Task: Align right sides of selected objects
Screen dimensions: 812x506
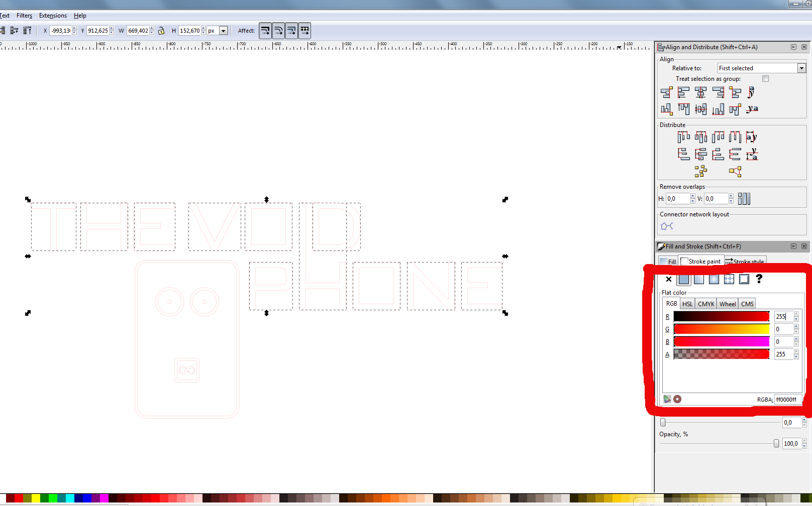Action: [x=718, y=92]
